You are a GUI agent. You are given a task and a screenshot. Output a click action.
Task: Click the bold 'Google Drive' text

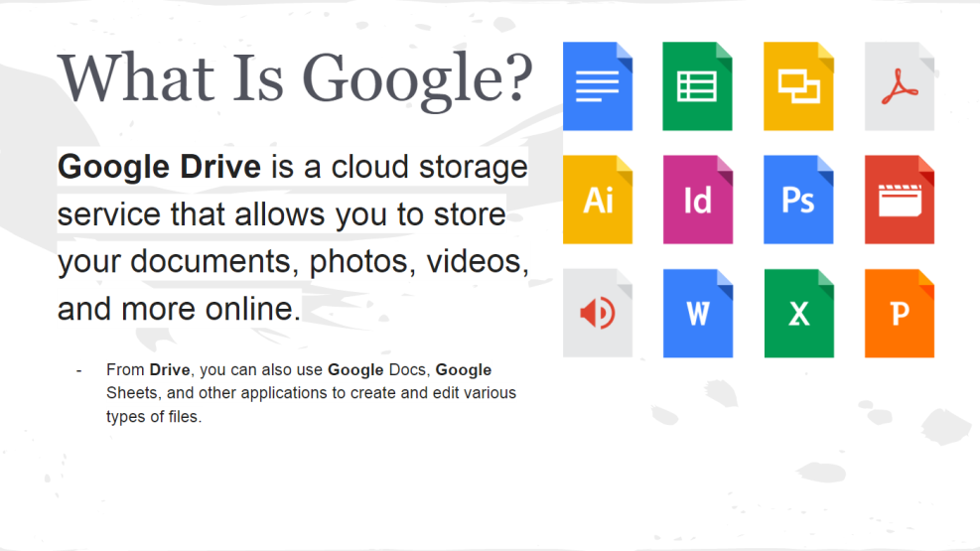(160, 168)
